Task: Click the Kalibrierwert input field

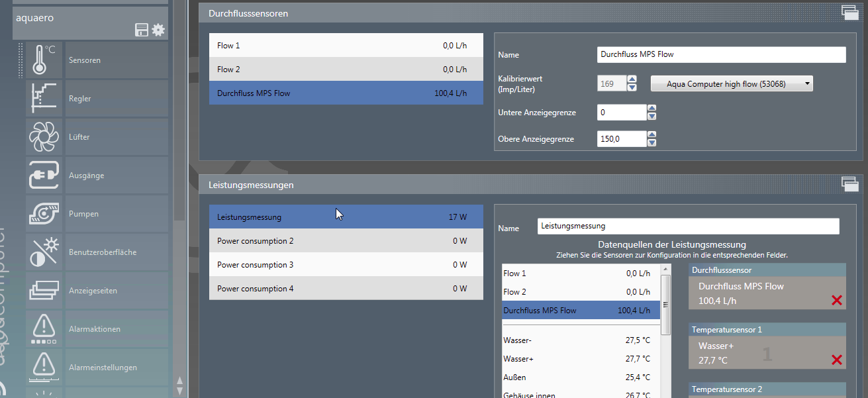Action: coord(611,83)
